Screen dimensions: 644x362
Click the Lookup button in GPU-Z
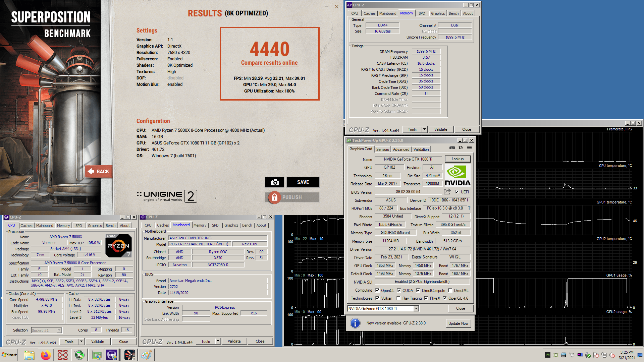[x=458, y=159]
